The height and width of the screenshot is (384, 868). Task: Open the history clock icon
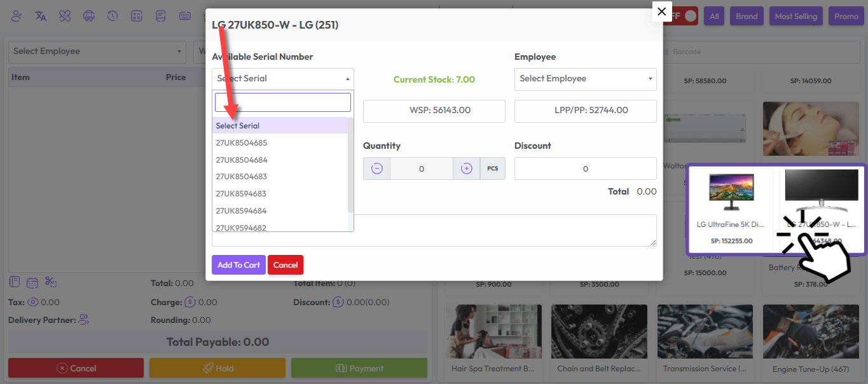click(113, 16)
